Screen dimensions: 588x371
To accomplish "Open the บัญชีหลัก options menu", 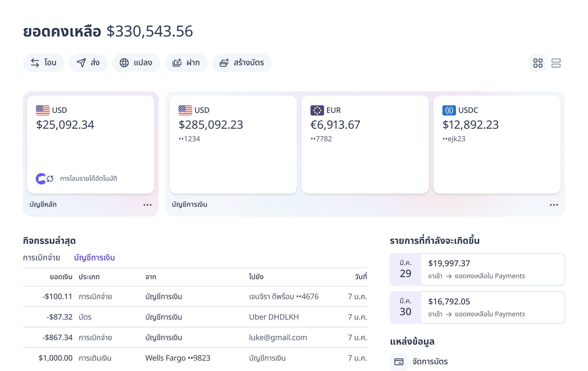I will 147,205.
